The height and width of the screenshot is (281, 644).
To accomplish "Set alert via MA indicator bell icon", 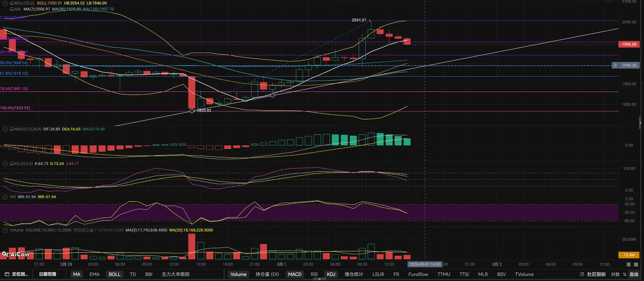I will (12, 9).
